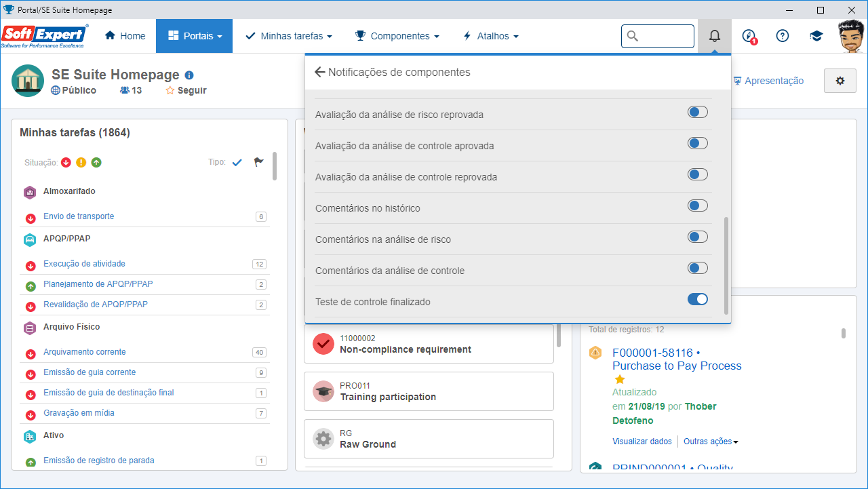This screenshot has height=489, width=868.
Task: Toggle Avaliação da análise de controle aprovada
Action: tap(698, 143)
